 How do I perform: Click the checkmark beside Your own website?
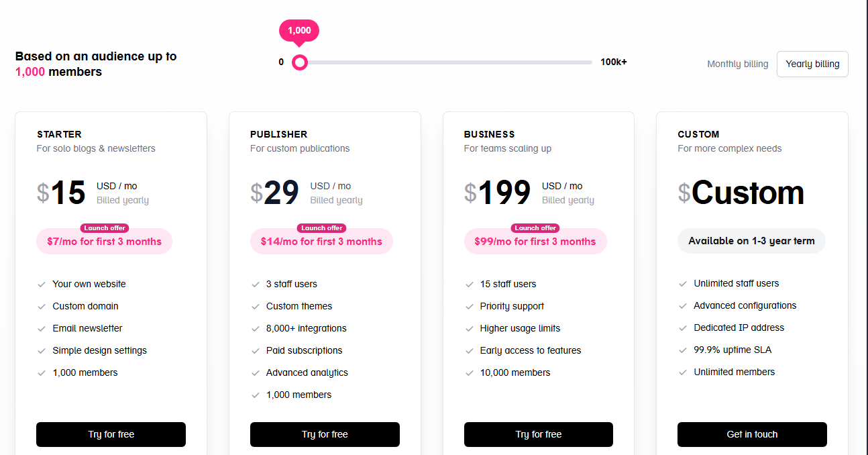[x=42, y=284]
